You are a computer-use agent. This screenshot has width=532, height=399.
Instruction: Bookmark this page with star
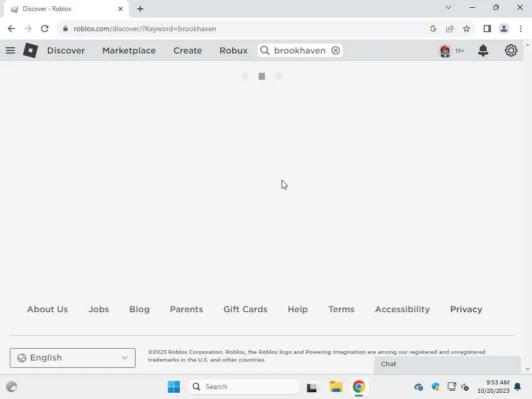tap(467, 29)
